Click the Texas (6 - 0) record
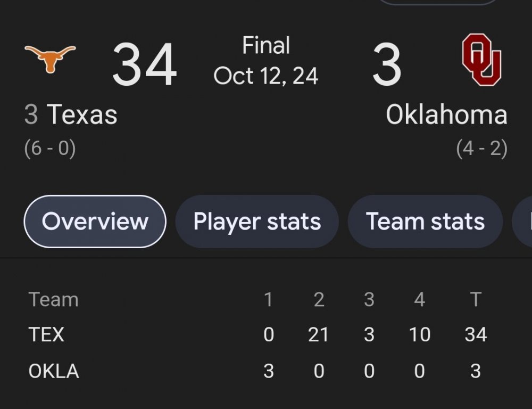The width and height of the screenshot is (532, 409). (x=50, y=149)
